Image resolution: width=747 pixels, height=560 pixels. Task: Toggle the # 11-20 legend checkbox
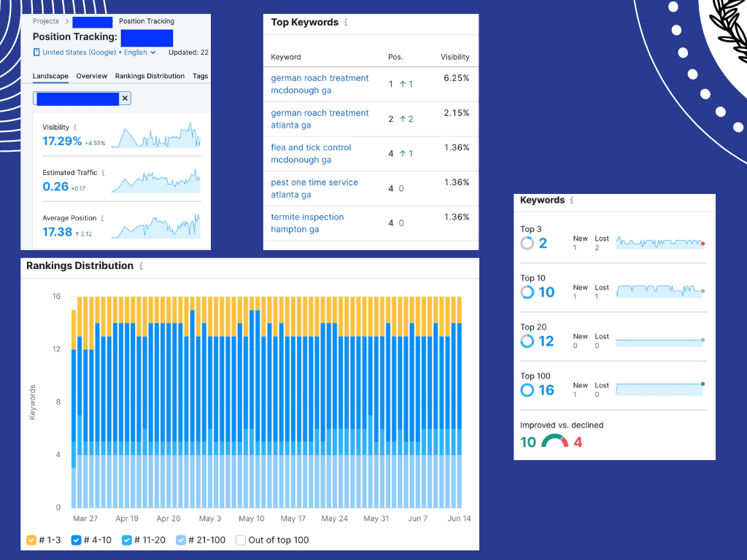click(x=127, y=540)
